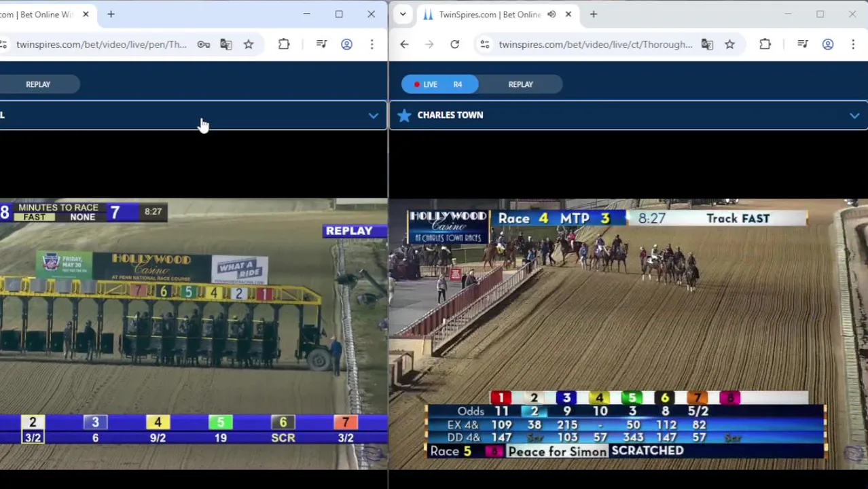The width and height of the screenshot is (868, 489).
Task: Click 'Track FAST' text on right video
Action: 738,219
